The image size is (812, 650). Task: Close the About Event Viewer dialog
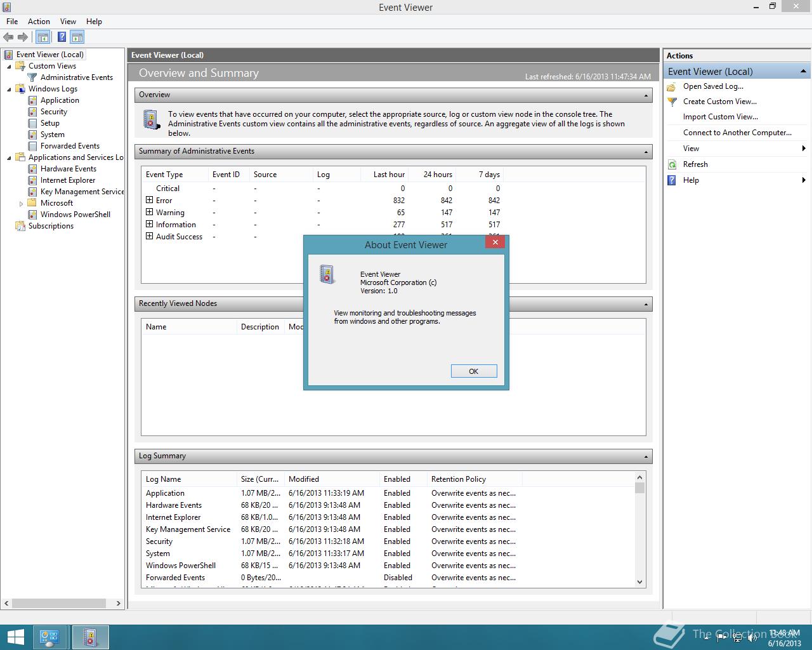(495, 242)
